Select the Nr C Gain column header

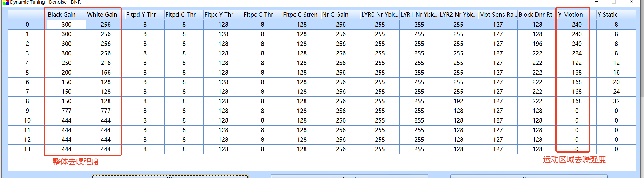335,15
